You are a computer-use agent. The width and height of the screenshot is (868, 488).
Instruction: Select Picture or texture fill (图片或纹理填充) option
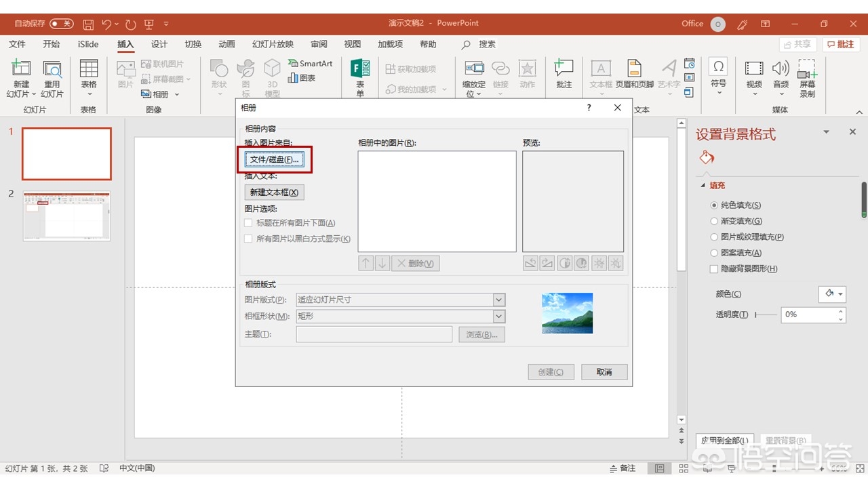point(714,237)
